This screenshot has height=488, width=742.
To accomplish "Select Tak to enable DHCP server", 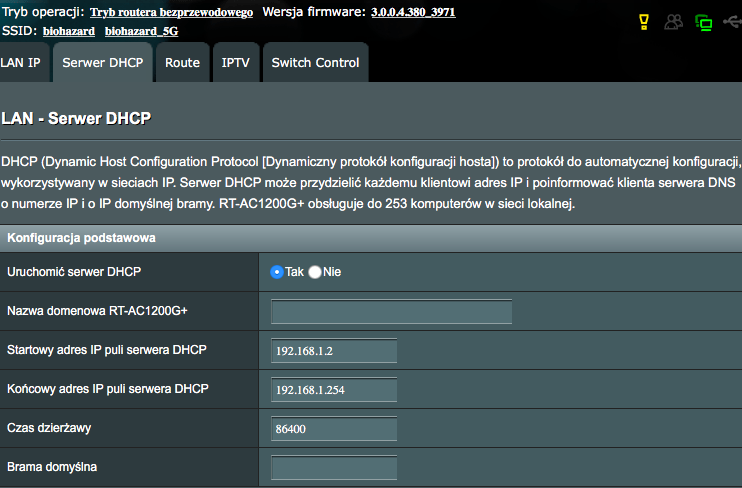I will (277, 272).
